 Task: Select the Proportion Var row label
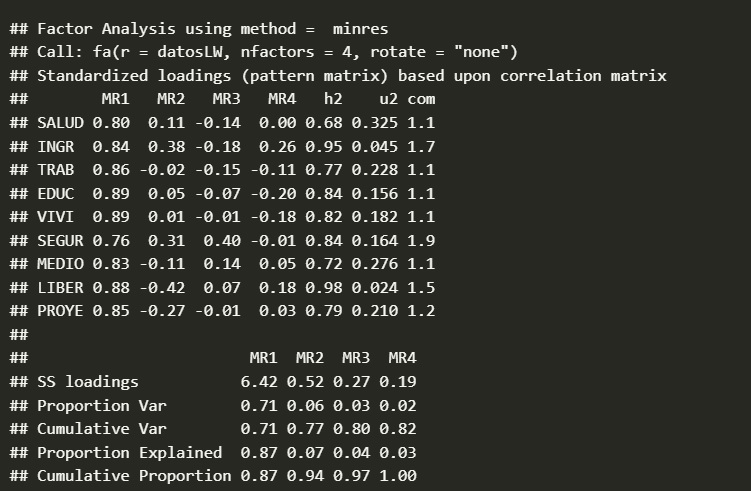pos(102,405)
